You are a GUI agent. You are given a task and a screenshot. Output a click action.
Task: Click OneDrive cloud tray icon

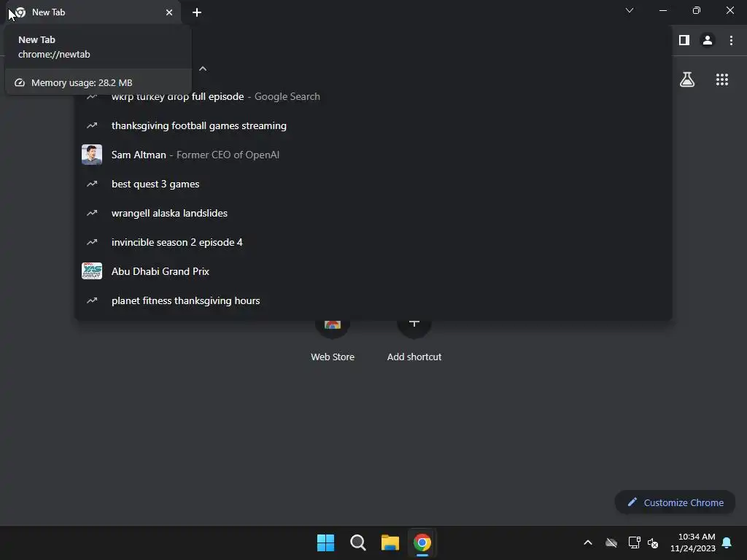point(611,542)
